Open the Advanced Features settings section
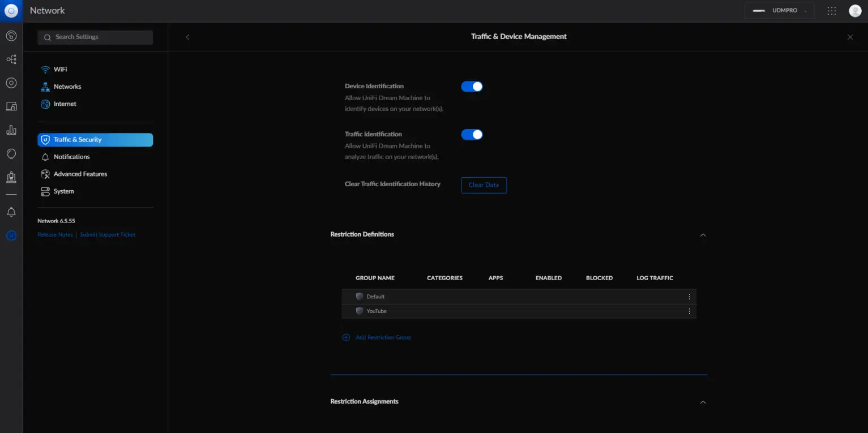This screenshot has width=868, height=433. [x=80, y=174]
